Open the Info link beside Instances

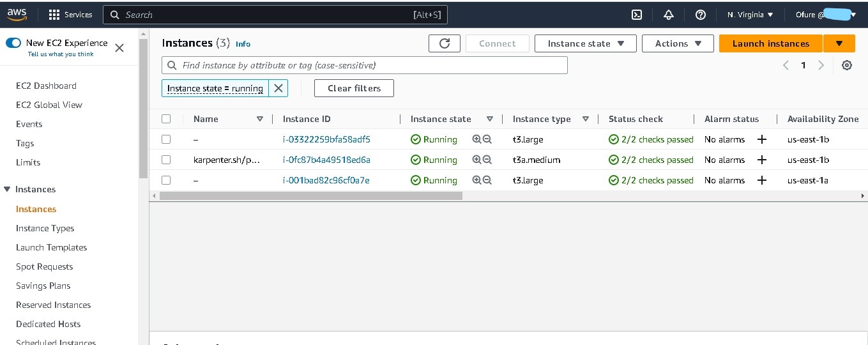pyautogui.click(x=243, y=44)
